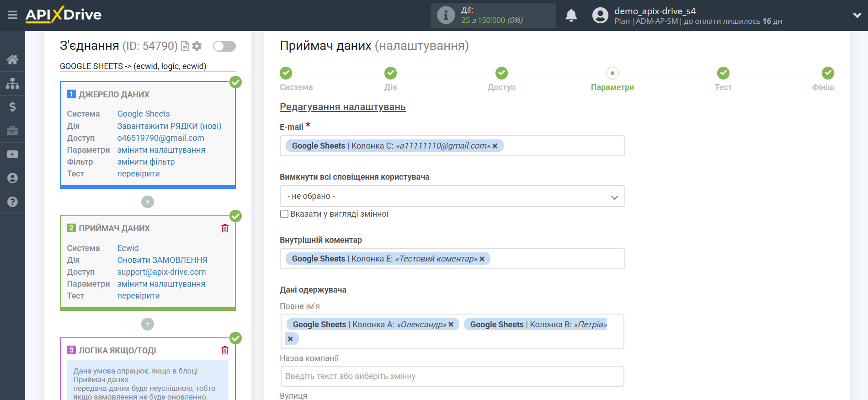
Task: Click Google Sheets system link
Action: (144, 114)
